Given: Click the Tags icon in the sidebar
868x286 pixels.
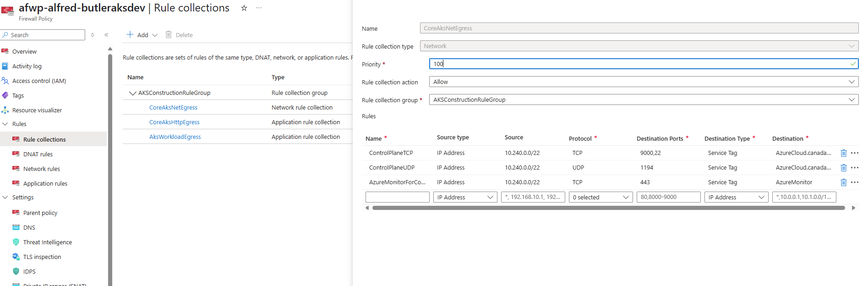Looking at the screenshot, I should click(x=5, y=95).
